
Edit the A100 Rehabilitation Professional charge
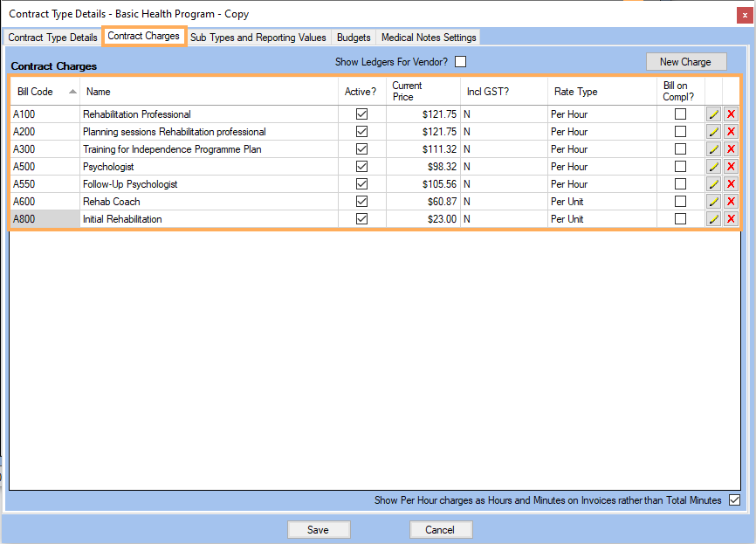713,114
